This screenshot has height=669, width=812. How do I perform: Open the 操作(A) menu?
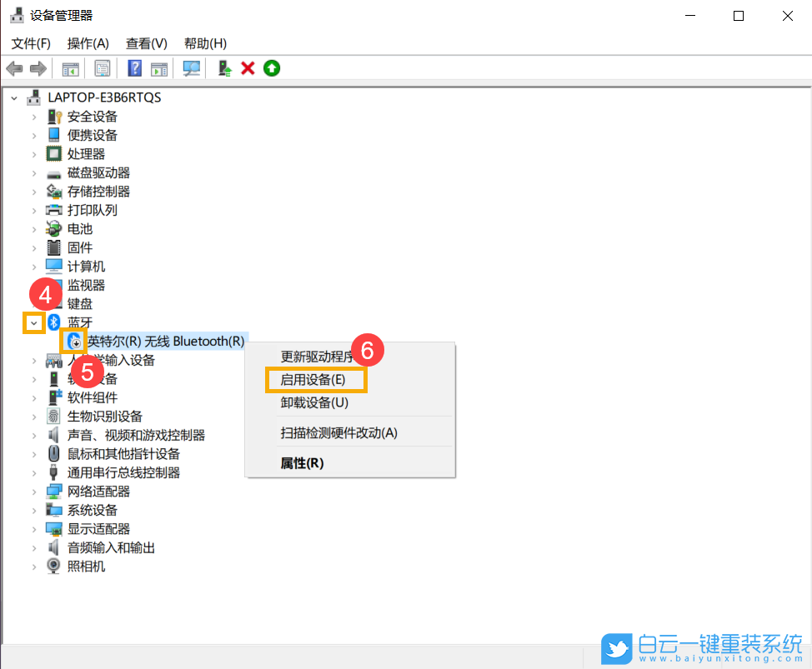[88, 42]
